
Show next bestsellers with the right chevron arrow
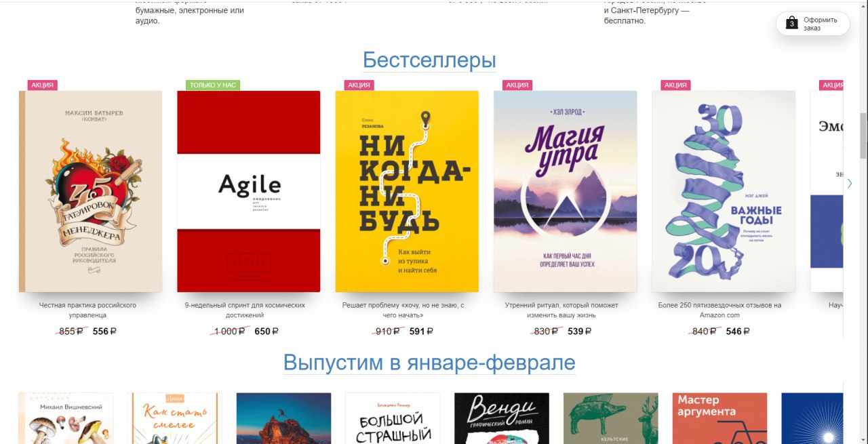[x=850, y=184]
